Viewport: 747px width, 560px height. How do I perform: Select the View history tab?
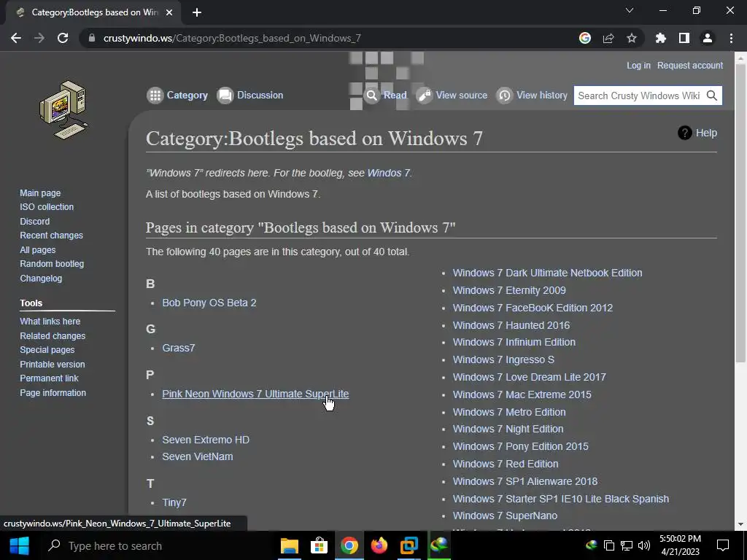tap(542, 96)
